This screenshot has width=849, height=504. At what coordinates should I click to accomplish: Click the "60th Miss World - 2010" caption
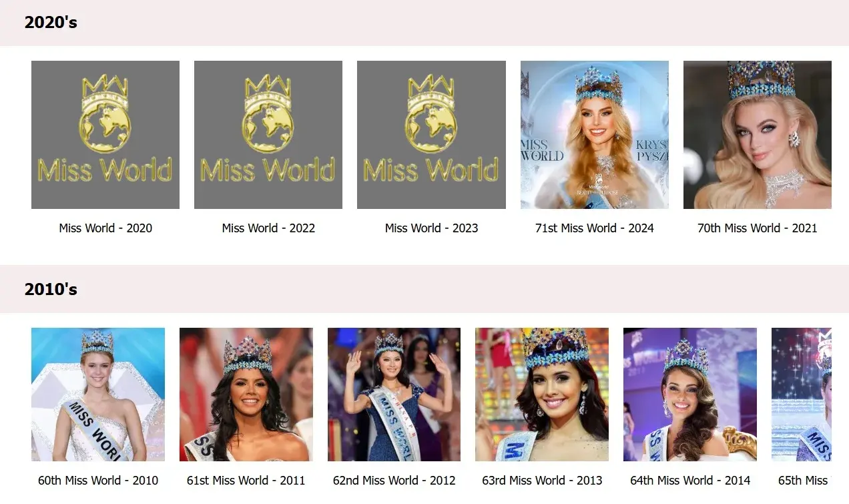[x=98, y=481]
